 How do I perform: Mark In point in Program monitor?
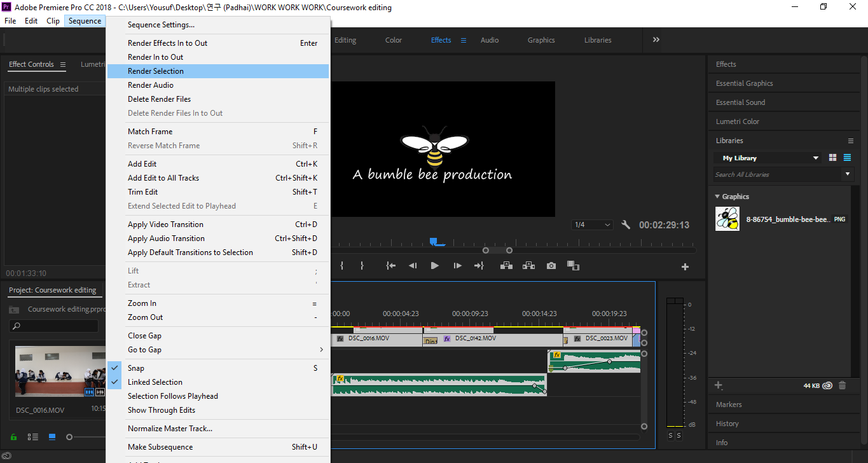click(342, 266)
